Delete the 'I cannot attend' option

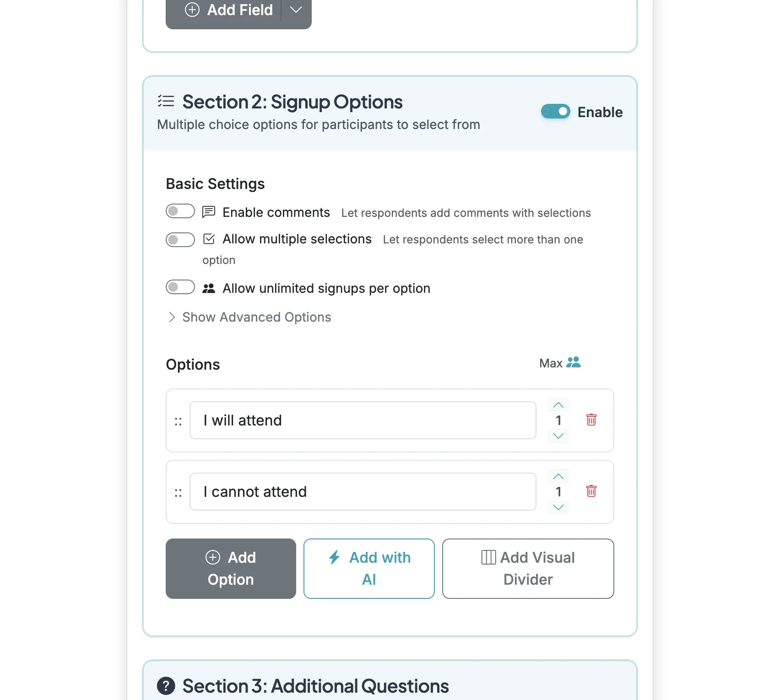click(591, 491)
